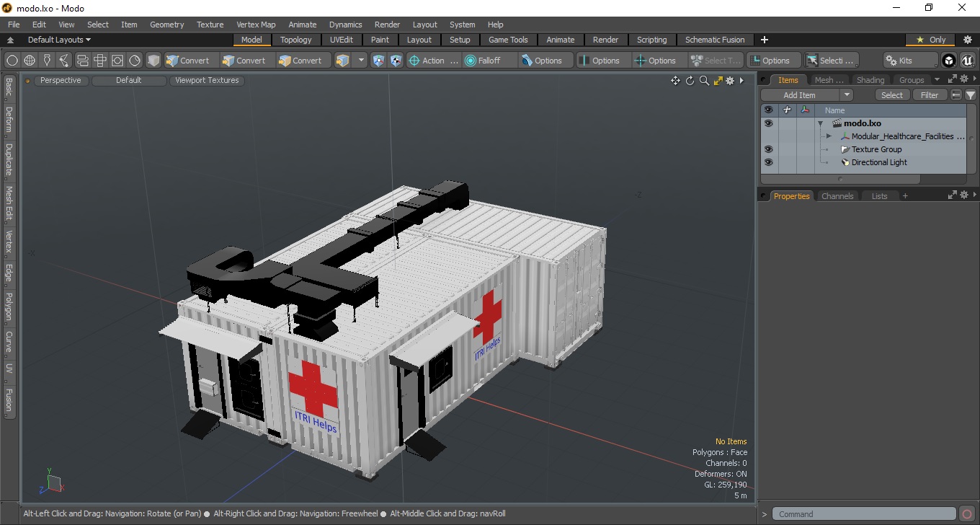Open layout settings gear next to Only
Viewport: 980px width, 525px height.
pyautogui.click(x=968, y=40)
